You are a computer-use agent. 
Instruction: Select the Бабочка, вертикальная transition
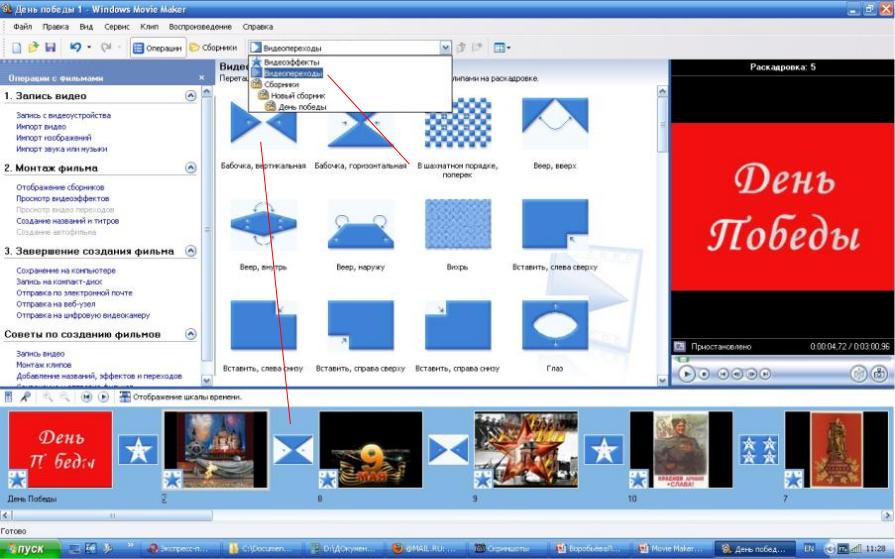coord(263,123)
